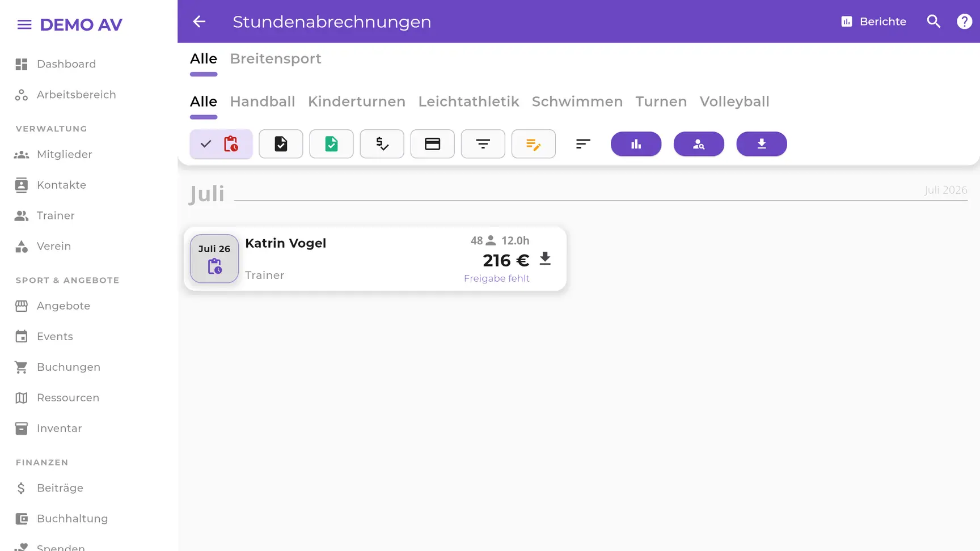Viewport: 980px width, 551px height.
Task: Open the Juli 26 status badge
Action: point(214,258)
